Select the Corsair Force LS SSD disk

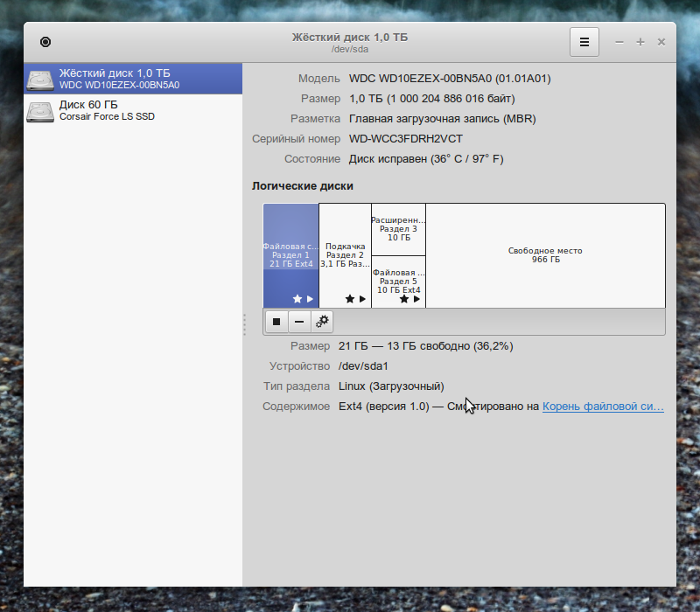(x=131, y=110)
